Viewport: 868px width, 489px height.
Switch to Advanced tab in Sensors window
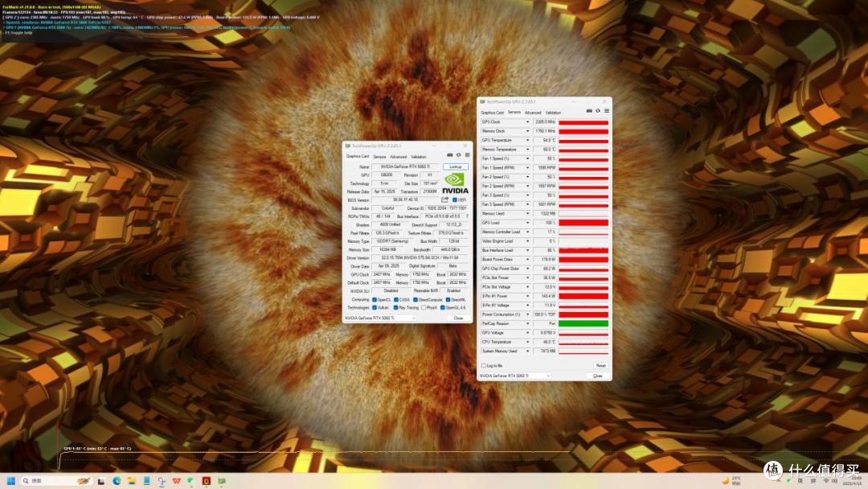pyautogui.click(x=533, y=113)
